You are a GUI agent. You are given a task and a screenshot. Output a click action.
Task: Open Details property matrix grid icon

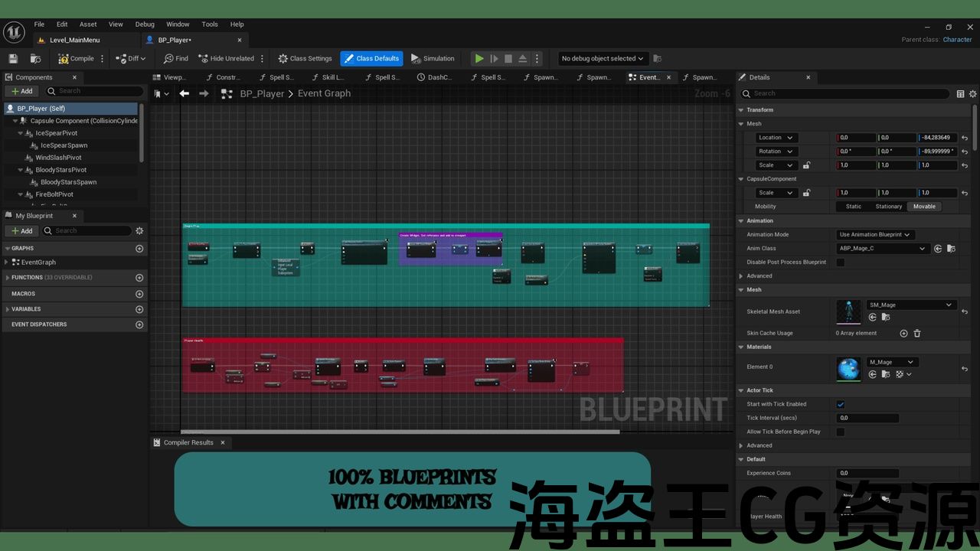tap(960, 93)
